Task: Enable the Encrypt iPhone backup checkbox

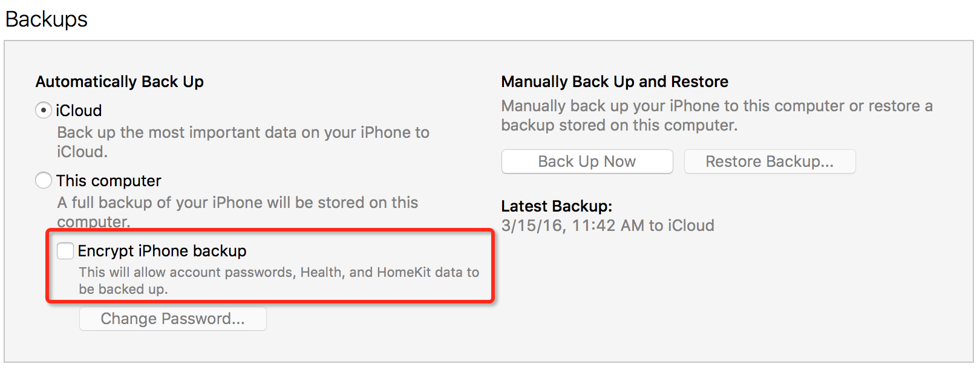Action: [x=65, y=251]
